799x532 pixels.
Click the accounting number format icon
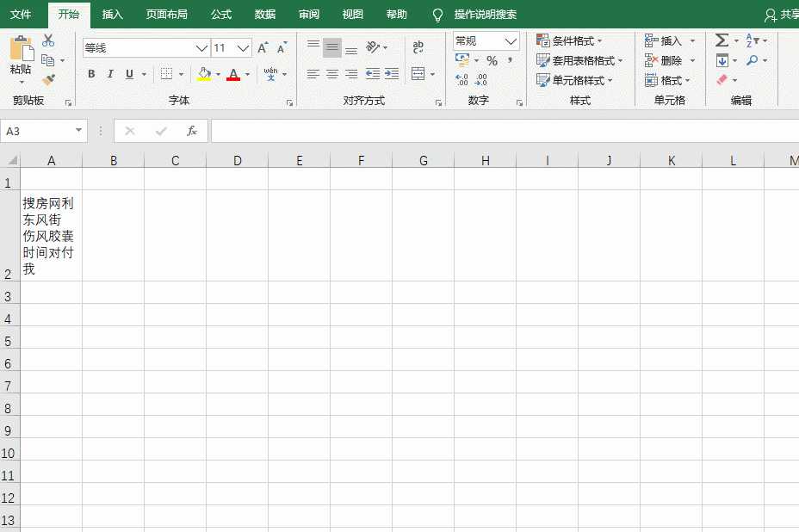point(462,60)
